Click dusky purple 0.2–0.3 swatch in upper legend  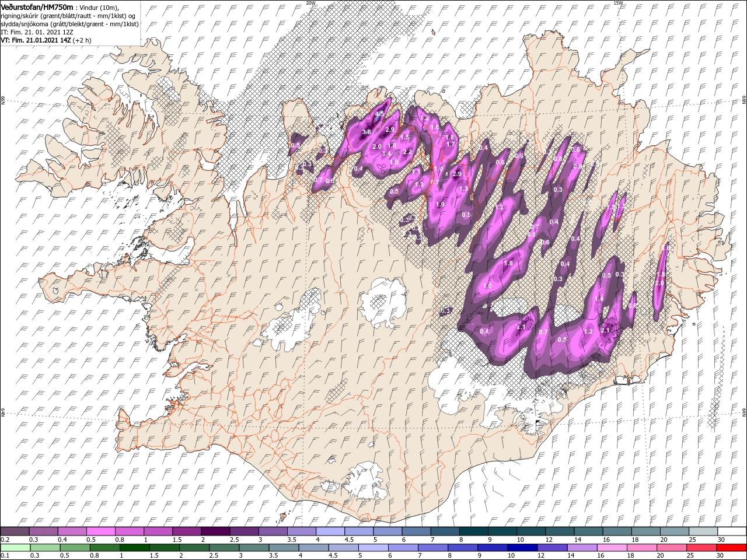point(16,531)
